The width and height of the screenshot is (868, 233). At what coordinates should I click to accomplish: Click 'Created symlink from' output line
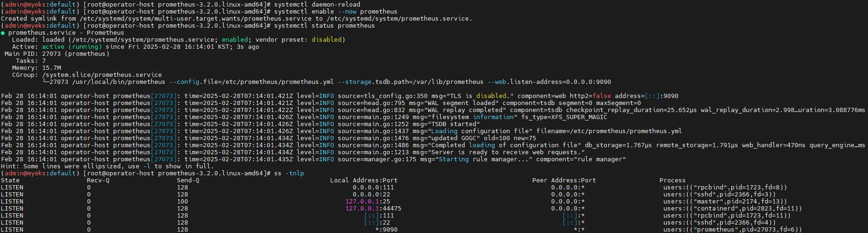237,18
